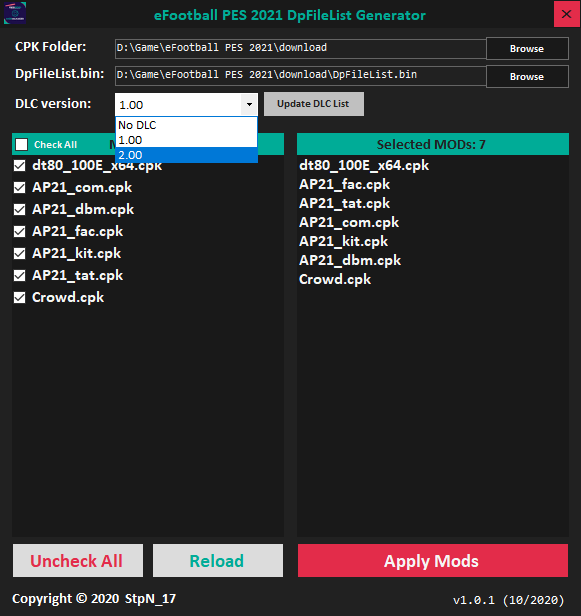Select AP21_fac.cpk in Selected MODs list

345,184
